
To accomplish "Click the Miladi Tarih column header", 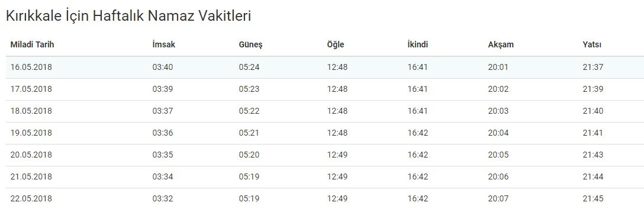I will tap(32, 45).
